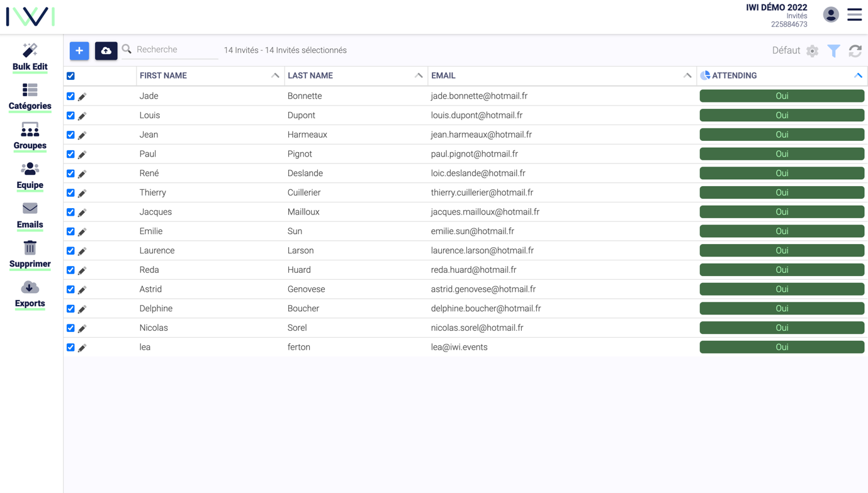Toggle the select-all header checkbox
Screen dimensions: 868x493
point(70,76)
